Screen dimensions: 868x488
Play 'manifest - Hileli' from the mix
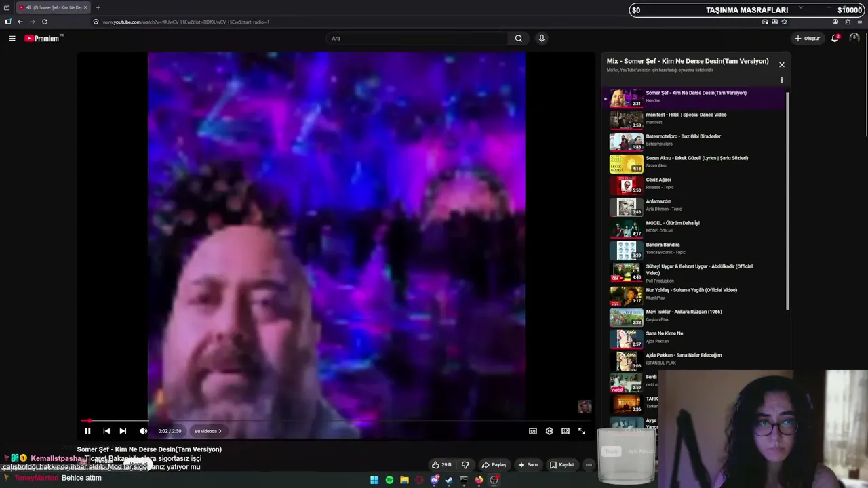(694, 120)
